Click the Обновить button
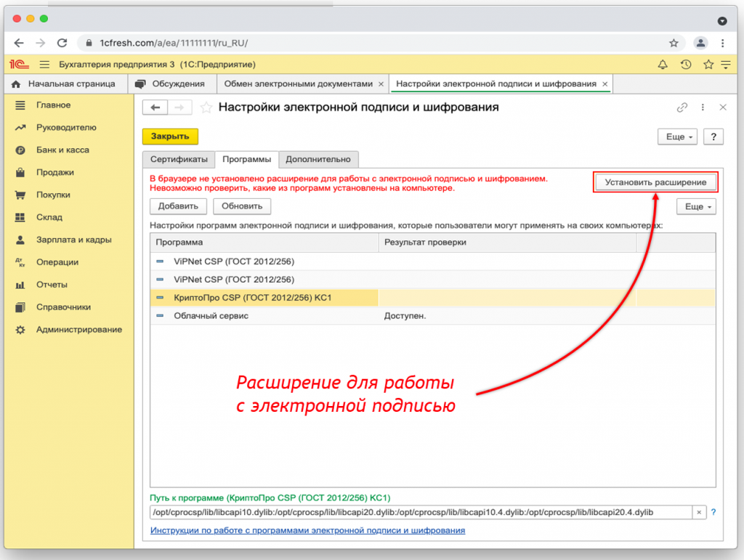The image size is (744, 560). [242, 206]
